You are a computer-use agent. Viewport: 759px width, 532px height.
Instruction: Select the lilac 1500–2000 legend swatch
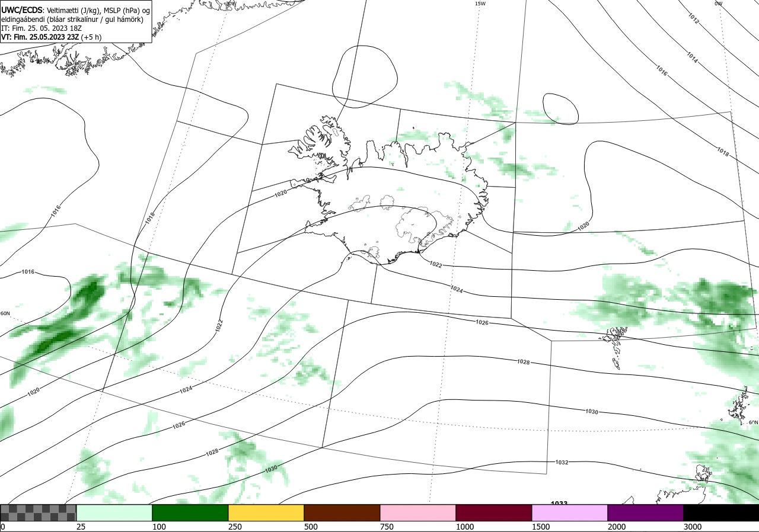570,512
